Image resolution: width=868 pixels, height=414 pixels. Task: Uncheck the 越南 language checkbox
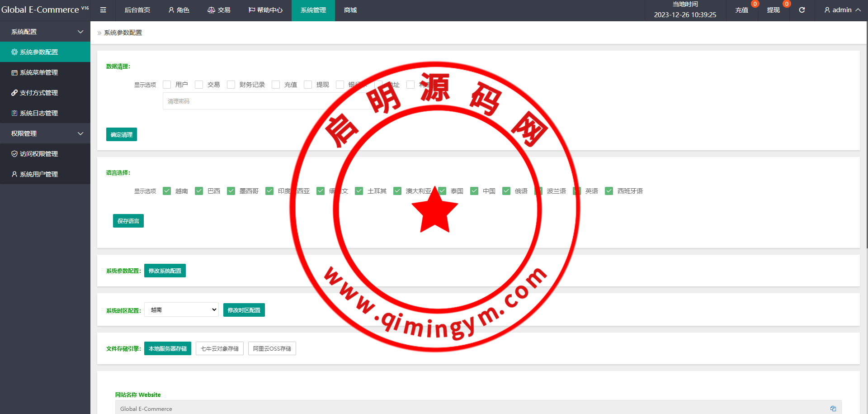point(167,191)
